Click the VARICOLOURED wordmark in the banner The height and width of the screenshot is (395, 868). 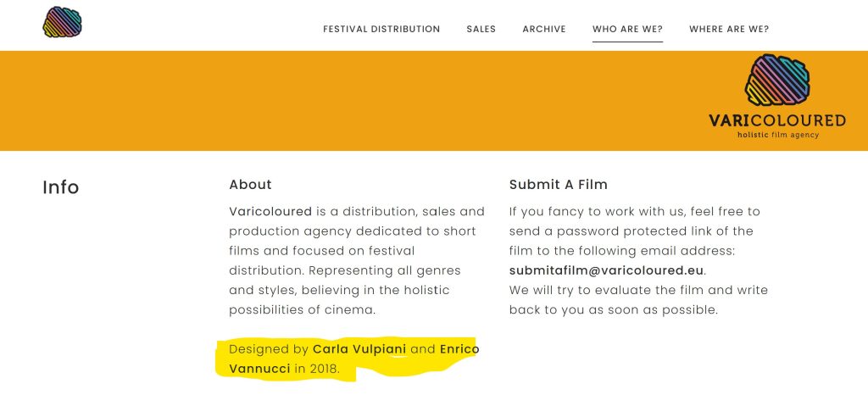coord(776,120)
